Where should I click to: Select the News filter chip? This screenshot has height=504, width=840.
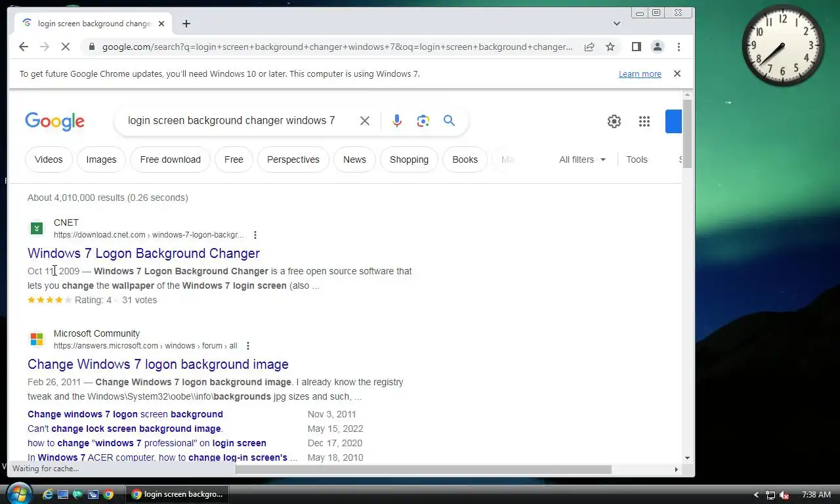[x=354, y=159]
